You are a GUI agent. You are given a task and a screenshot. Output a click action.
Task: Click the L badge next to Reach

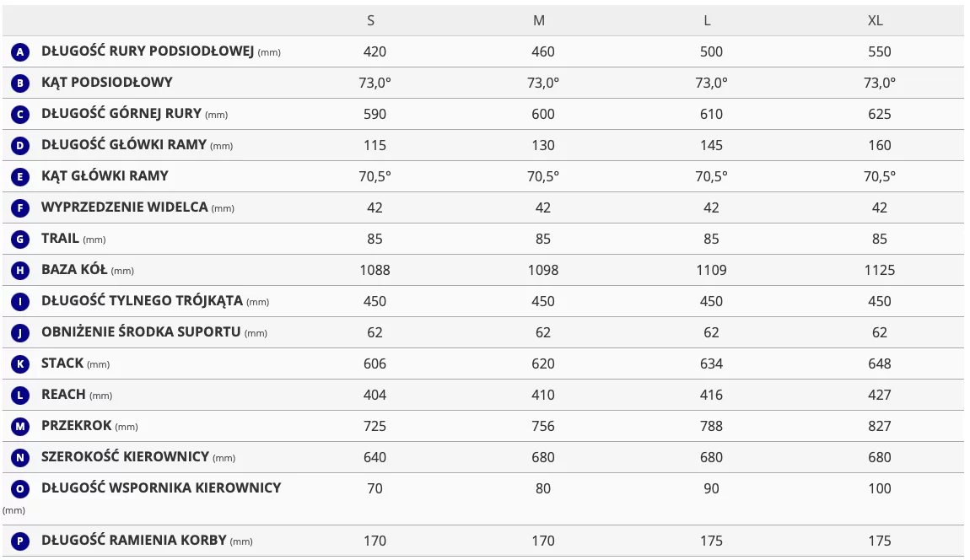(20, 395)
